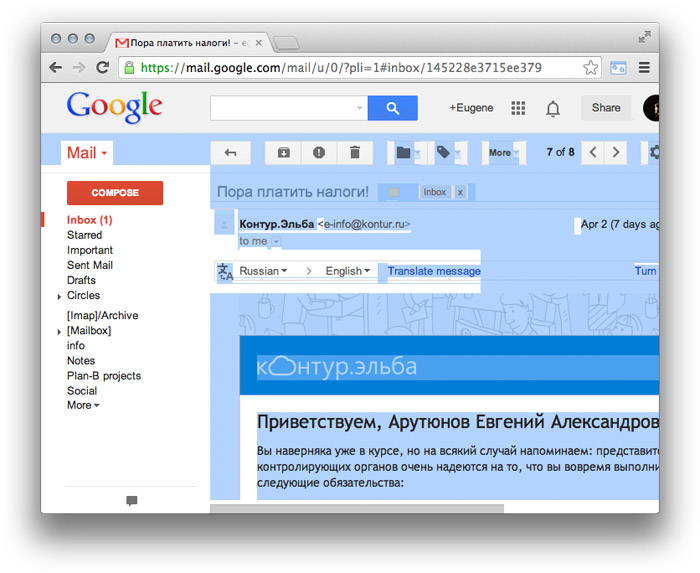Screen dimensions: 700x573
Task: Click the Translate message link
Action: [x=434, y=271]
